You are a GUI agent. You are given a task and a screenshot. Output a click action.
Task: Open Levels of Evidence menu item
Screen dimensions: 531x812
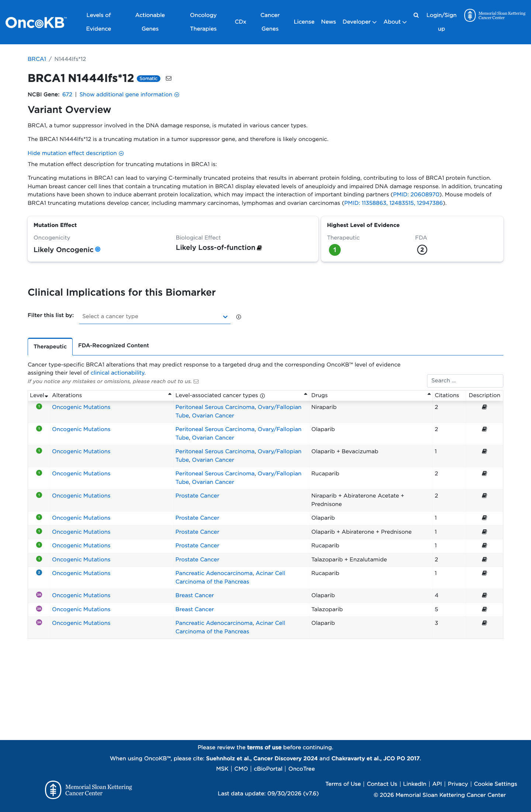tap(98, 22)
